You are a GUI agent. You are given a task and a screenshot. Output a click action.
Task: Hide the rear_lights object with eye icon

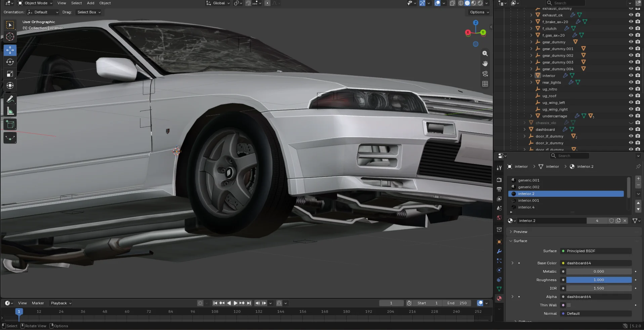[631, 82]
